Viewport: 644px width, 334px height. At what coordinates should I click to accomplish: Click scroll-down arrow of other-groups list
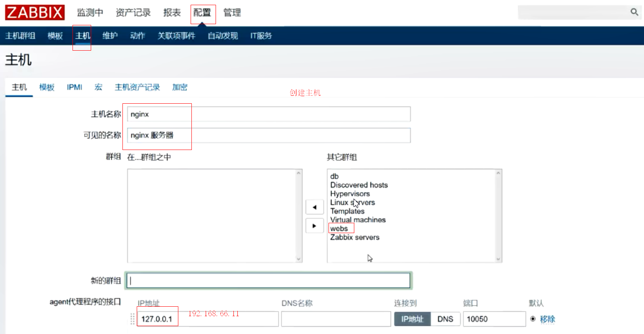point(499,259)
